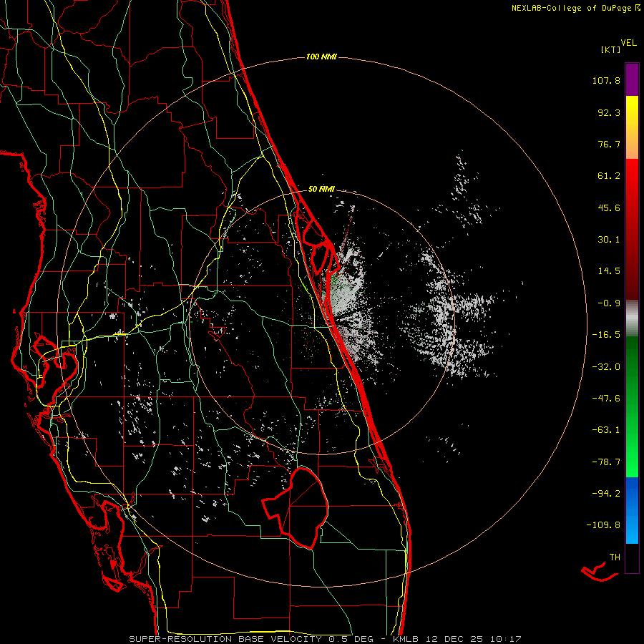Select the 14.5 value on velocity scale
This screenshot has width=644, height=644.
pos(609,271)
